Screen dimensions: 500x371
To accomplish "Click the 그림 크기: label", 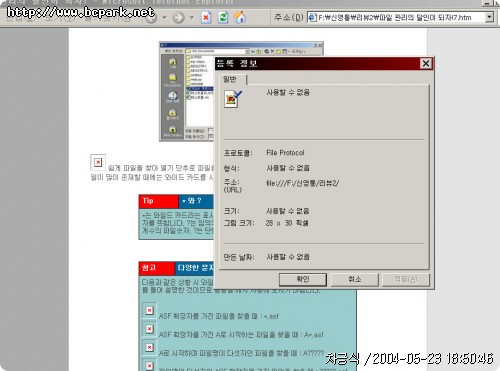I will pyautogui.click(x=239, y=223).
